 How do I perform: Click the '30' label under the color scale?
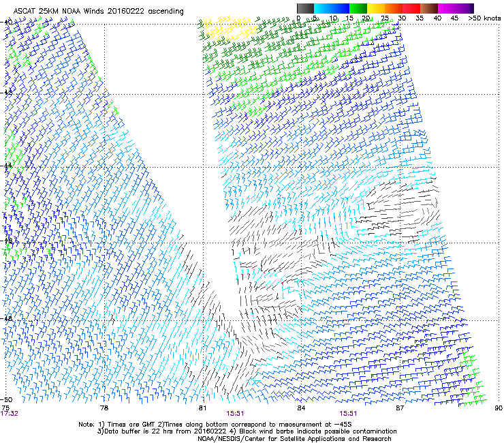pos(402,18)
